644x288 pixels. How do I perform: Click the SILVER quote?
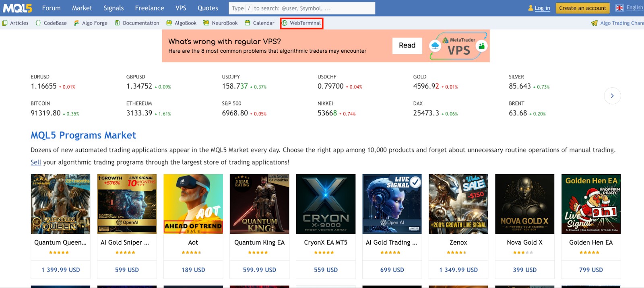(529, 82)
